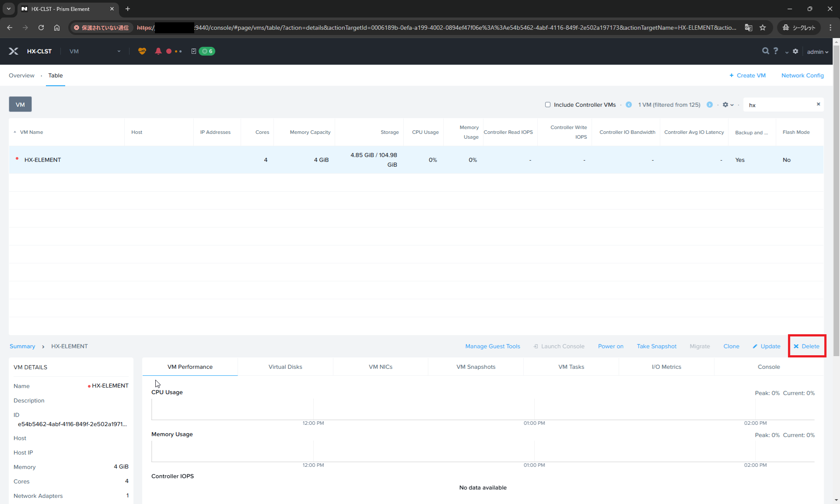The height and width of the screenshot is (504, 840).
Task: Click the Power on icon
Action: pyautogui.click(x=610, y=346)
